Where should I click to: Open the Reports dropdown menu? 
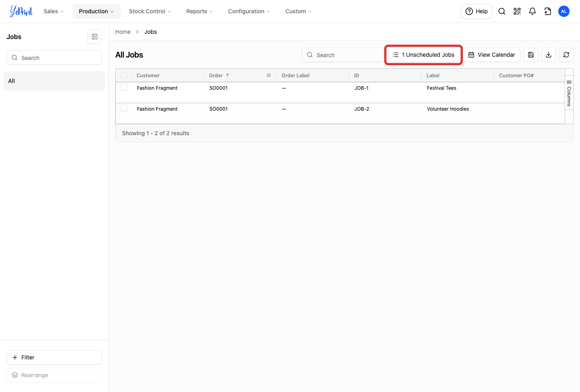[199, 11]
